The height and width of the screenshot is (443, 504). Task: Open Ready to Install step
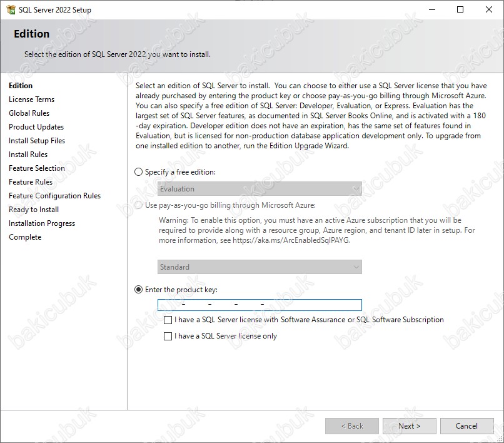(34, 210)
